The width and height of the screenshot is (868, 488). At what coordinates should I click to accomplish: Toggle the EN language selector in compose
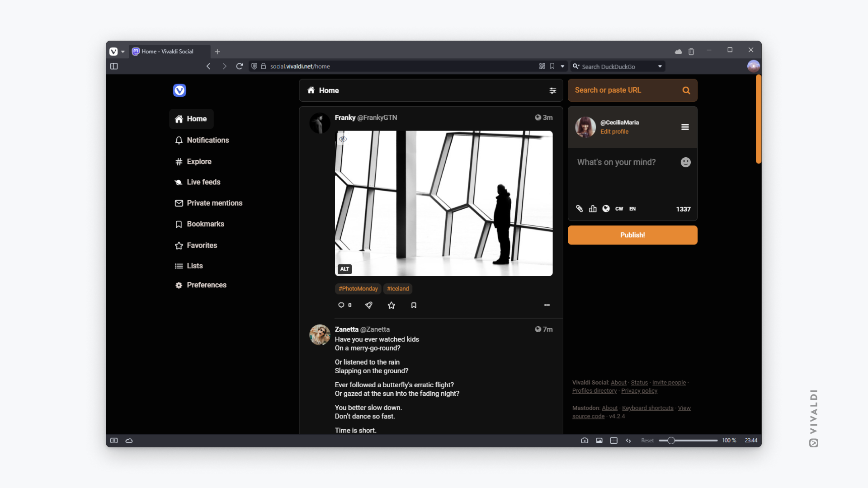click(632, 209)
